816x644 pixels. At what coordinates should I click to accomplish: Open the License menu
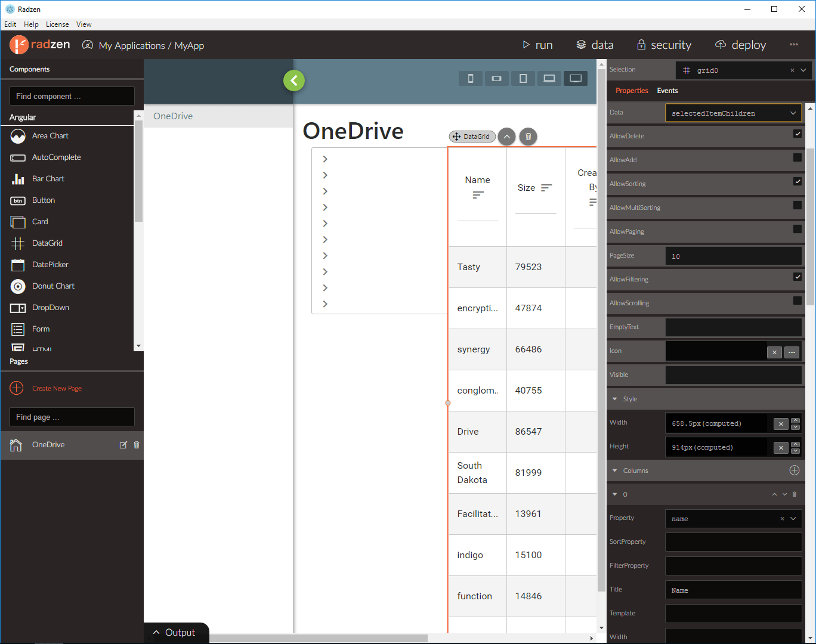pyautogui.click(x=57, y=24)
